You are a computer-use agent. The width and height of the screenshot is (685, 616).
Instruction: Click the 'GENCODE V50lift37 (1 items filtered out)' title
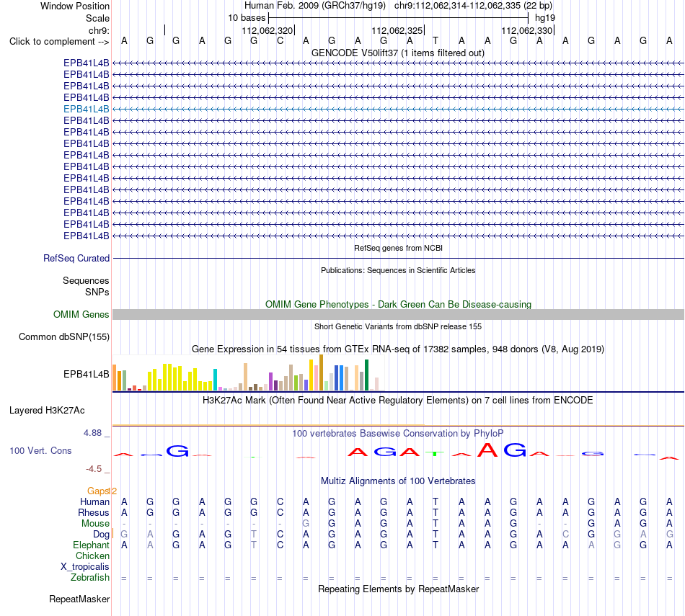397,53
